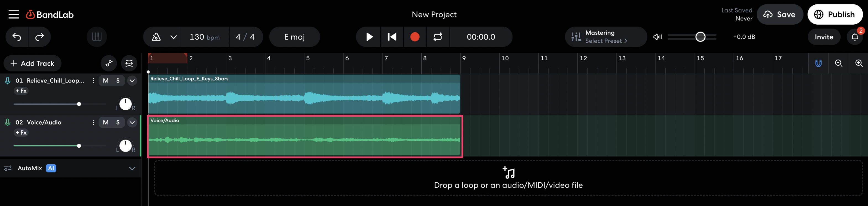Click the redo arrow icon
Image resolution: width=868 pixels, height=206 pixels.
[x=40, y=37]
